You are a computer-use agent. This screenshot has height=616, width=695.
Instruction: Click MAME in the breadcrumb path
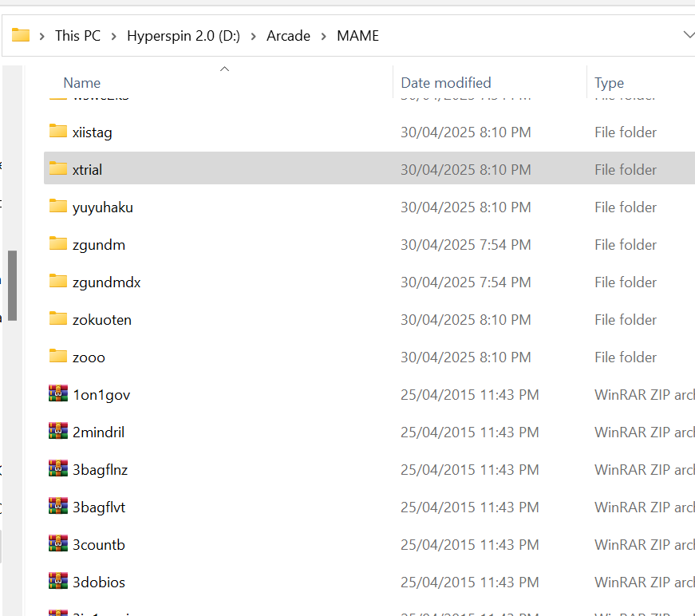(357, 35)
